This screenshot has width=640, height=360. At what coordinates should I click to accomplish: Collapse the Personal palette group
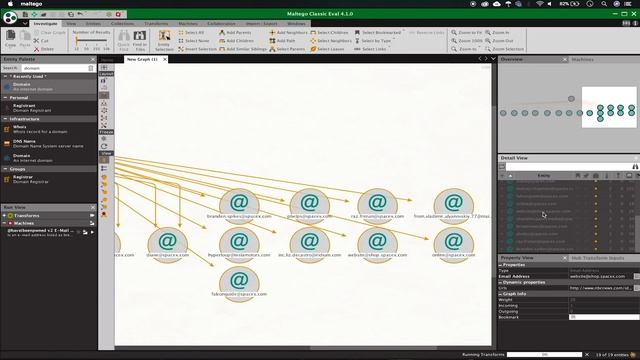(x=5, y=98)
